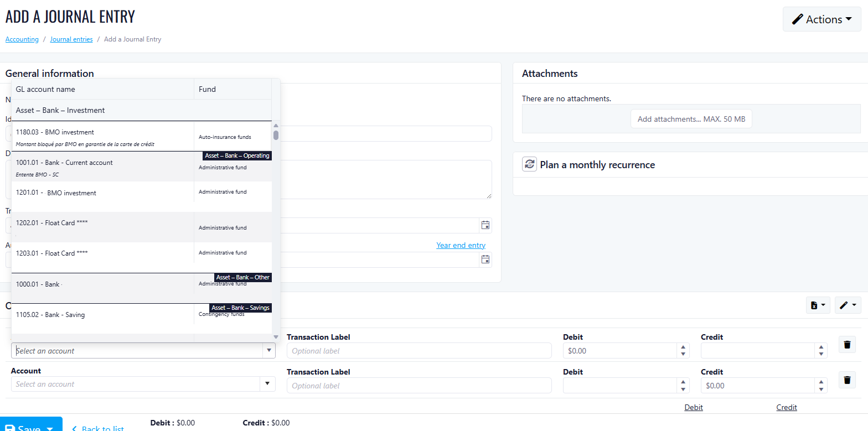Open the Excel export dropdown

pyautogui.click(x=818, y=305)
